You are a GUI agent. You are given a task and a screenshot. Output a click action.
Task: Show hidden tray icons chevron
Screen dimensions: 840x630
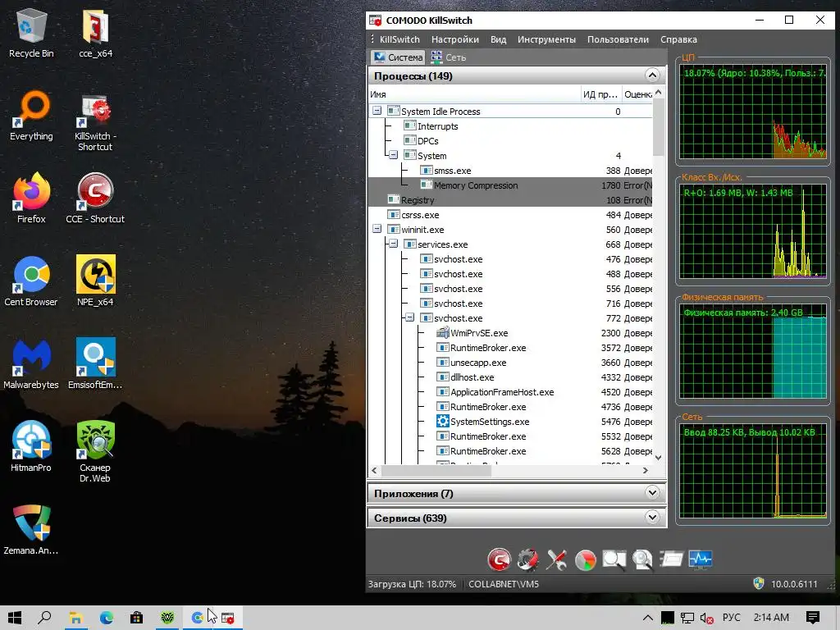click(648, 618)
